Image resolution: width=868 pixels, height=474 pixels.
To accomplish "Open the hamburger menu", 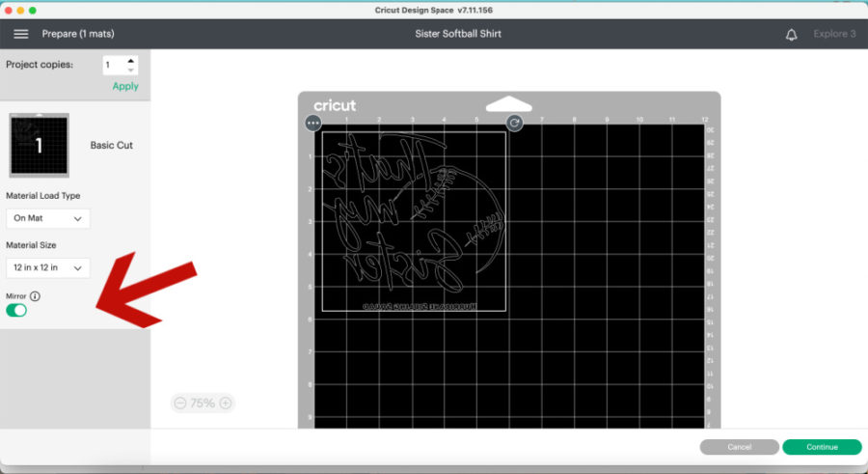I will 20,34.
